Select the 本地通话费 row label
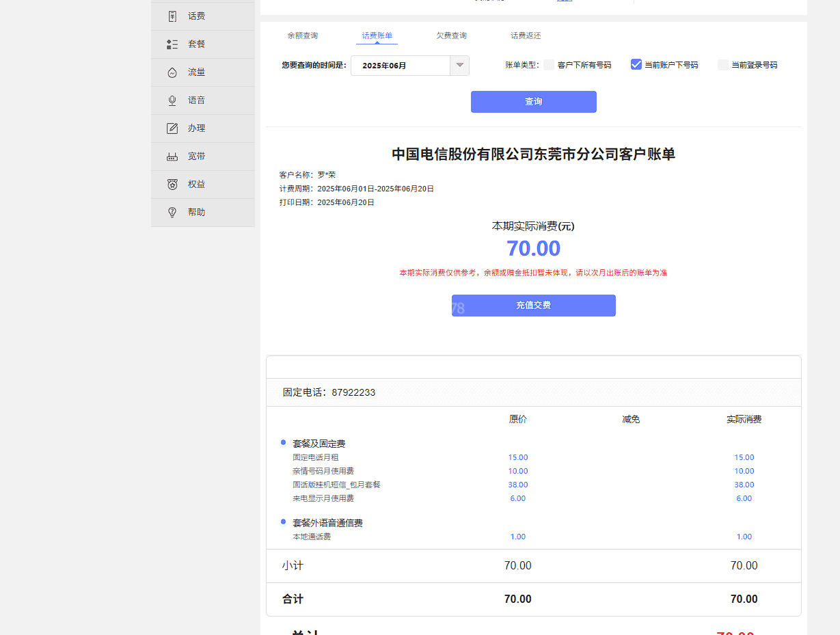This screenshot has width=840, height=635. [312, 537]
